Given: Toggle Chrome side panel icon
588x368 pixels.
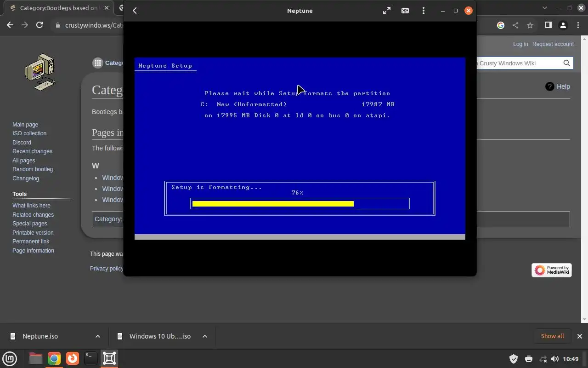Looking at the screenshot, I should point(548,25).
